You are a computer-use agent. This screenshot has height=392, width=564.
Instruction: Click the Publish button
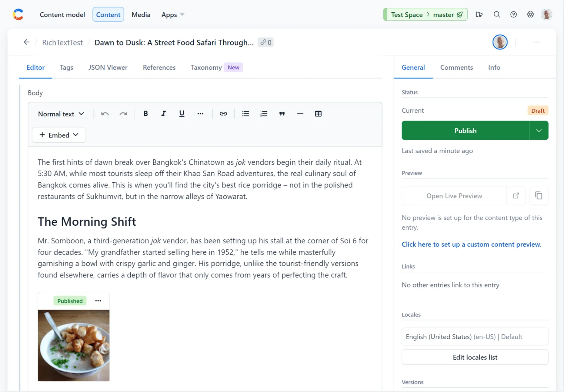[x=466, y=131]
